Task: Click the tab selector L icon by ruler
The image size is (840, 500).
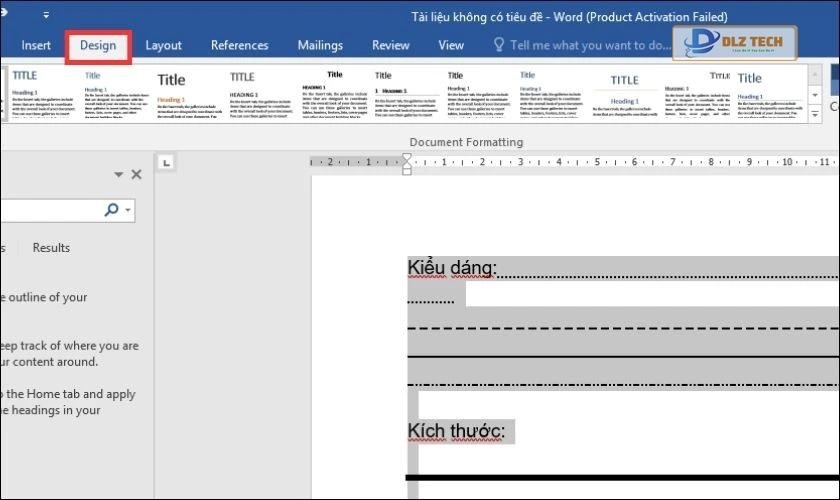Action: [x=166, y=161]
